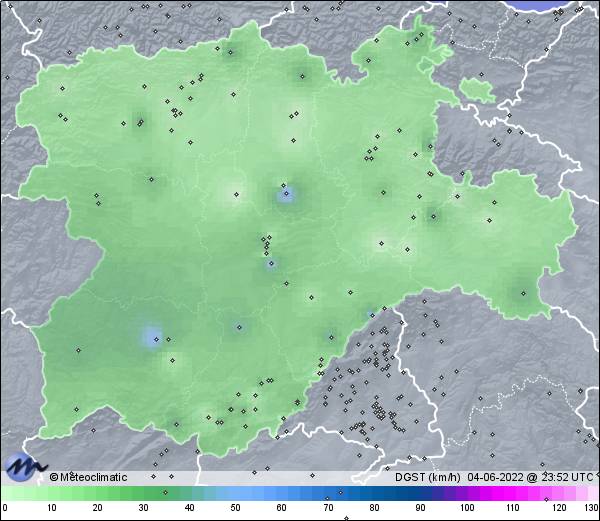Click the '10' scale label

[51, 508]
